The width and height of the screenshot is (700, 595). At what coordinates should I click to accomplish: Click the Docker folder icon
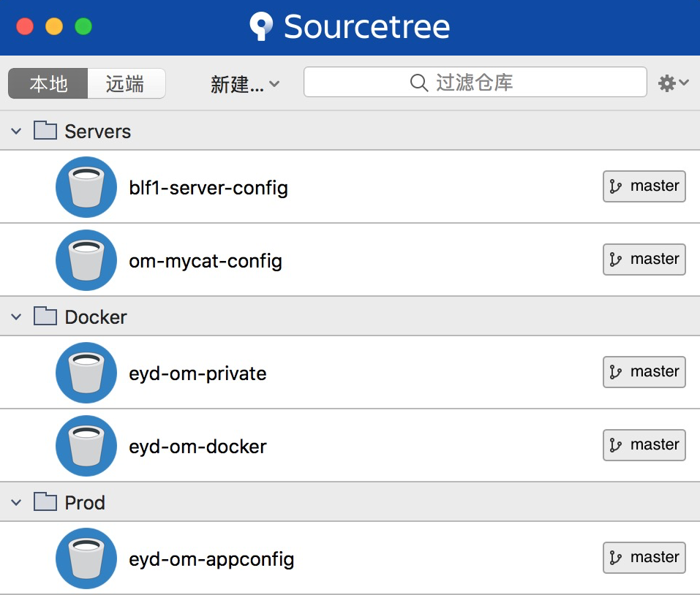[45, 316]
